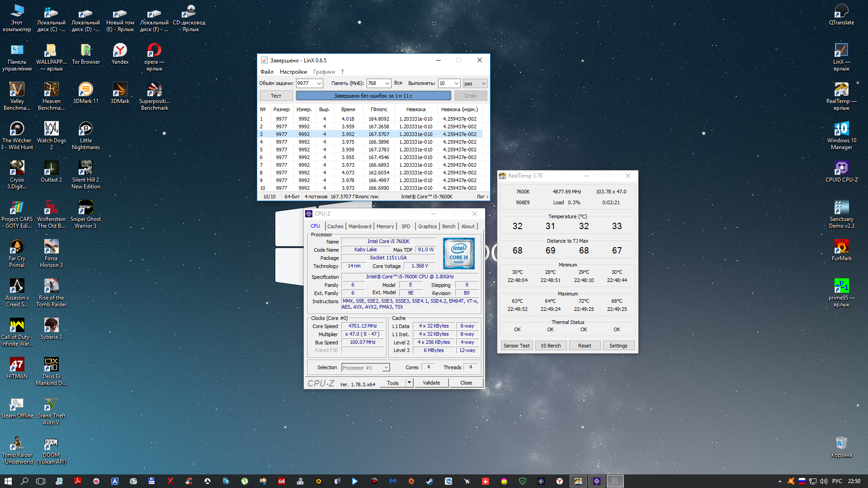Click the LinX completed progress bar
This screenshot has width=868, height=488.
373,96
